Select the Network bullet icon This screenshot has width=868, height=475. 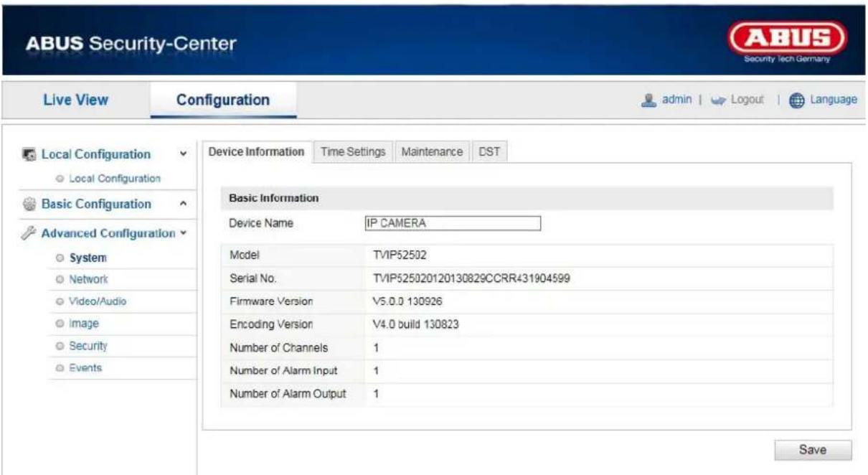coord(61,279)
